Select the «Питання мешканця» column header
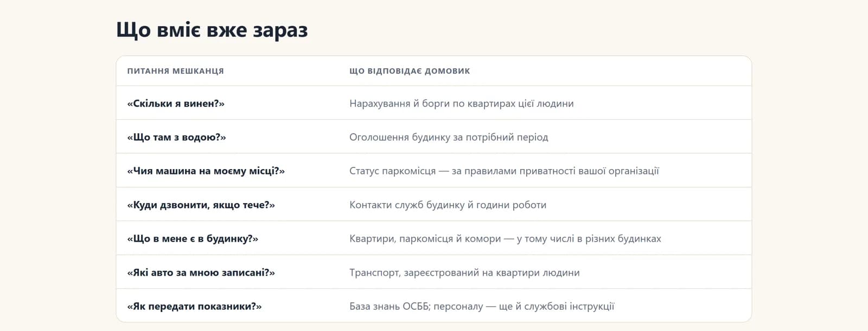Image resolution: width=868 pixels, height=331 pixels. pyautogui.click(x=175, y=71)
